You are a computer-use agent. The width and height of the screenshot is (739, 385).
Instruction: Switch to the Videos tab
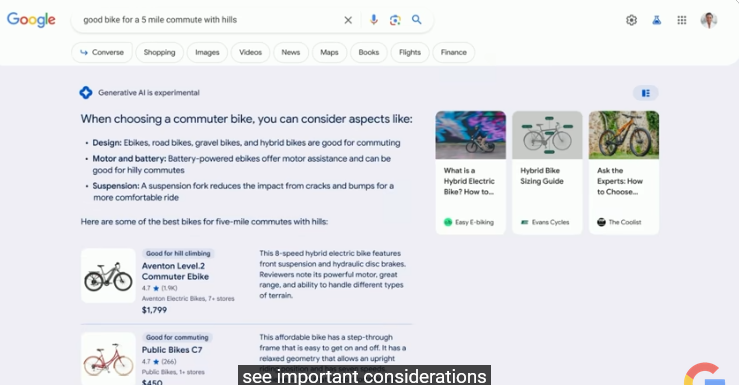250,52
